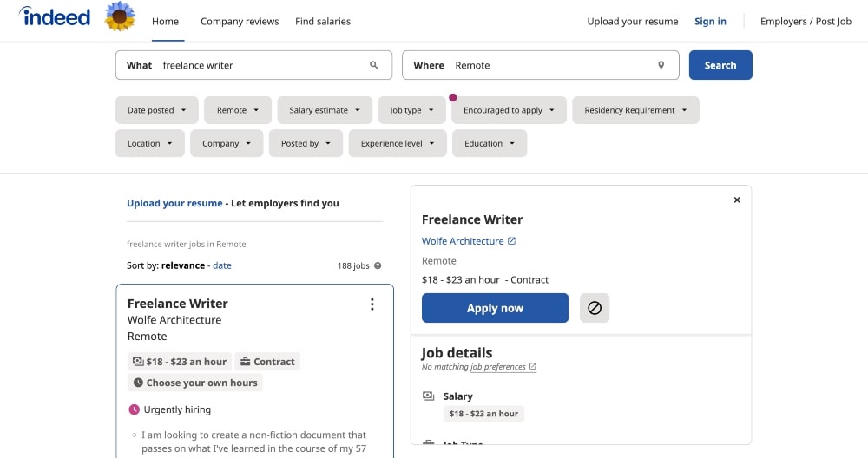Click the blue Search button

click(x=720, y=65)
